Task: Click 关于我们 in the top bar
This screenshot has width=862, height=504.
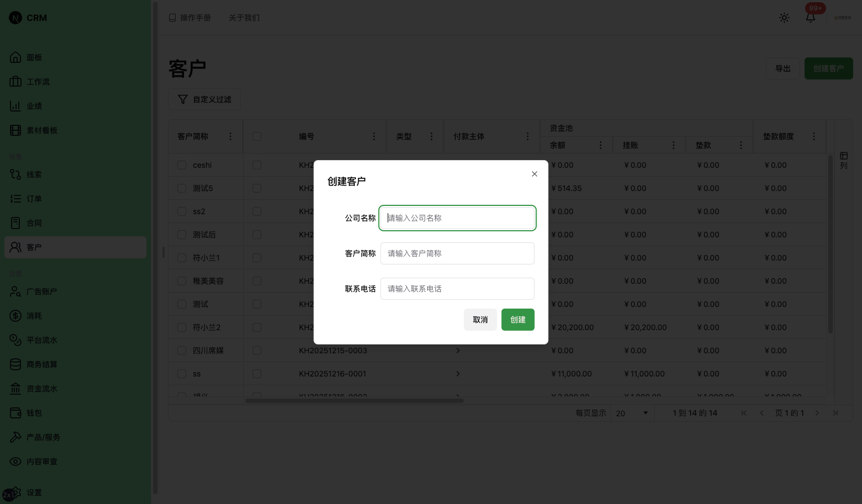Action: coord(244,17)
